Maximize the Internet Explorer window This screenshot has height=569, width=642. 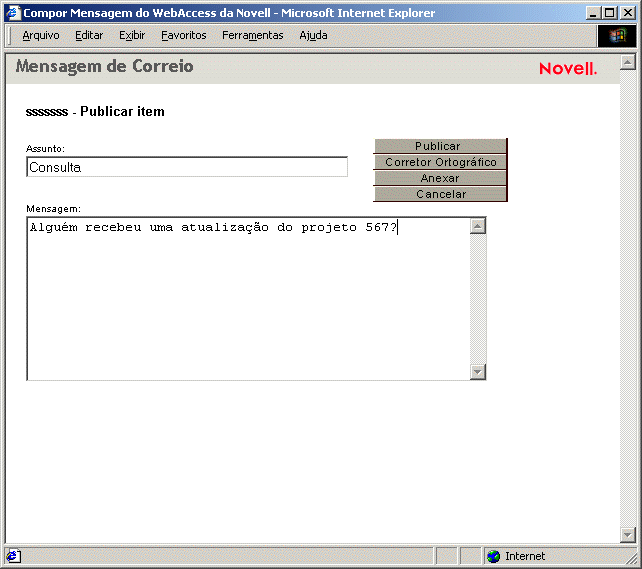610,13
